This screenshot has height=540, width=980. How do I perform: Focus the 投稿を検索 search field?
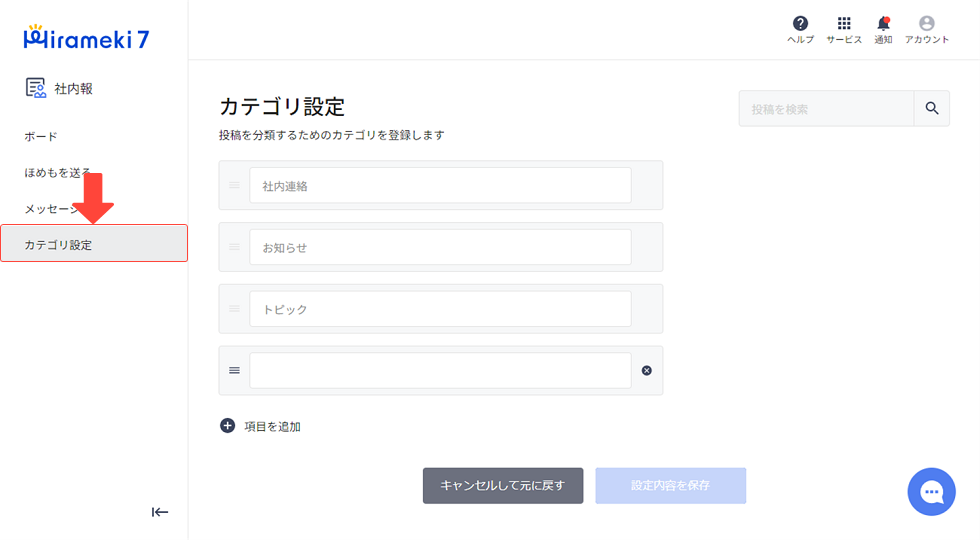click(826, 109)
